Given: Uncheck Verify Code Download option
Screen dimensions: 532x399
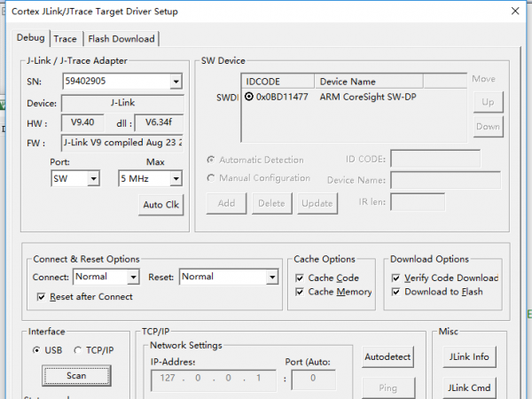Looking at the screenshot, I should tap(396, 278).
